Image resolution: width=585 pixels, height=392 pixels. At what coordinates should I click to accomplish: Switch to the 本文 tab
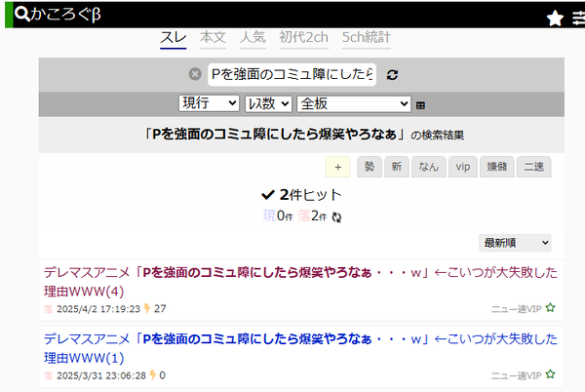[x=213, y=38]
